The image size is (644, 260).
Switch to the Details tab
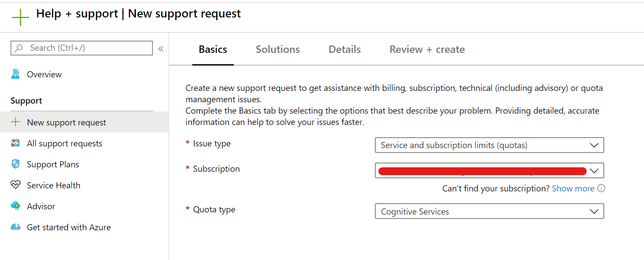pyautogui.click(x=345, y=49)
